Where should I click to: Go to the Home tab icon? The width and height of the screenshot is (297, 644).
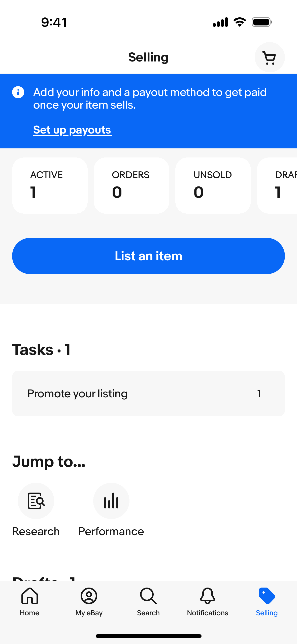coord(30,596)
